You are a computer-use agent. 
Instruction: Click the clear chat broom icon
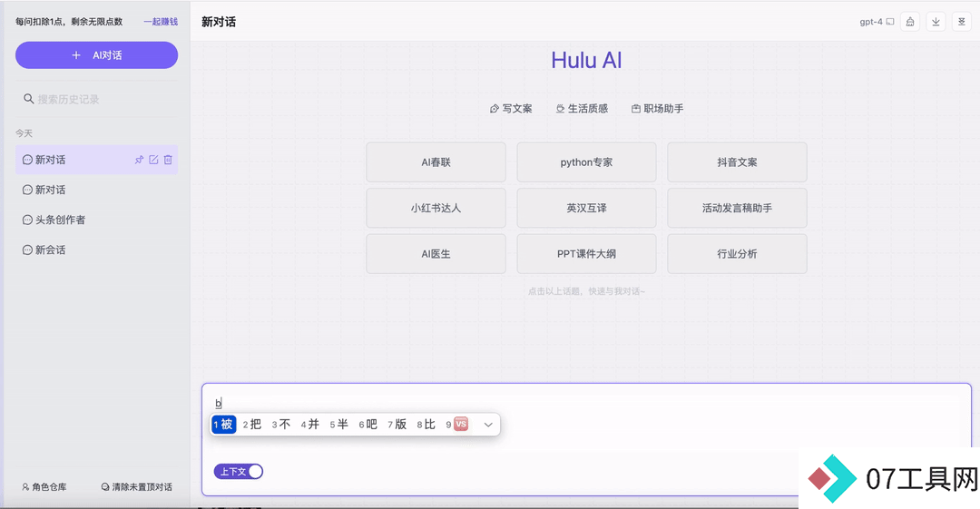[910, 22]
